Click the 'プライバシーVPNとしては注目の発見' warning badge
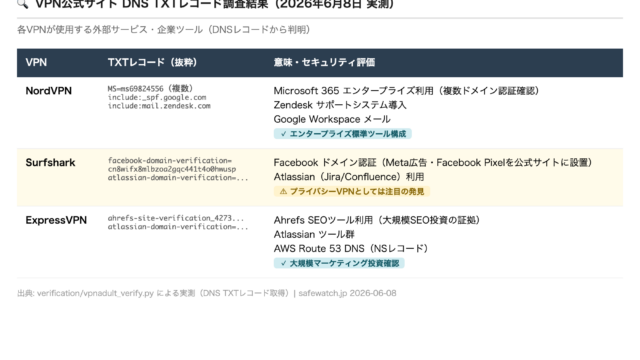Viewport: 640px width, 360px height. pyautogui.click(x=352, y=191)
